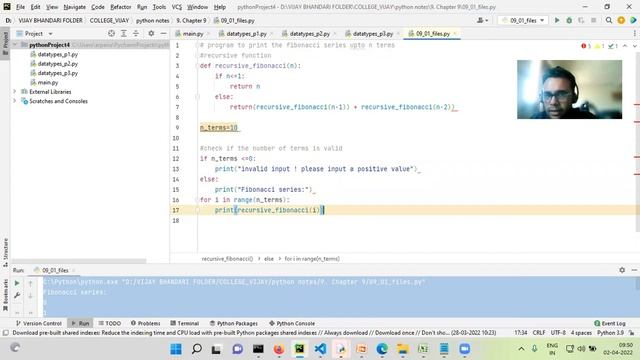
Task: Open Run panel gear settings
Action: [622, 270]
